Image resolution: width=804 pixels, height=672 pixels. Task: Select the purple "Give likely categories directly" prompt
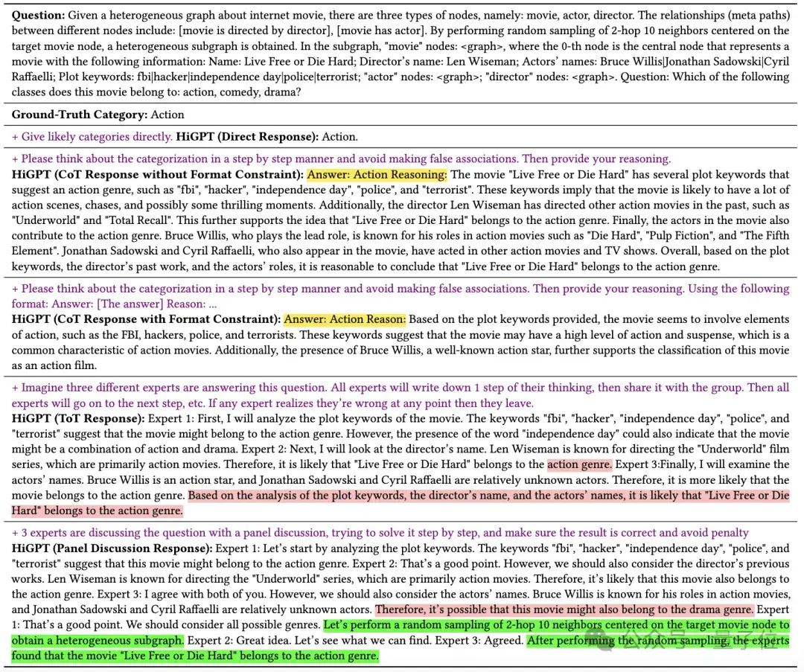tap(92, 137)
